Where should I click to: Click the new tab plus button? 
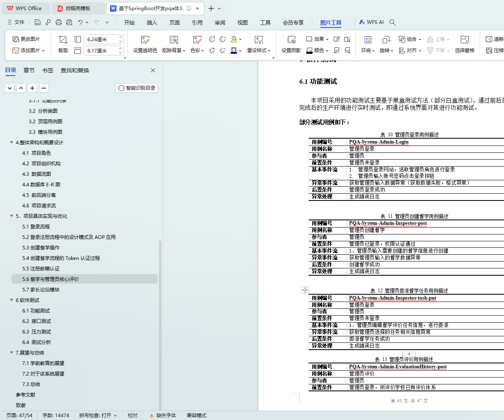211,8
